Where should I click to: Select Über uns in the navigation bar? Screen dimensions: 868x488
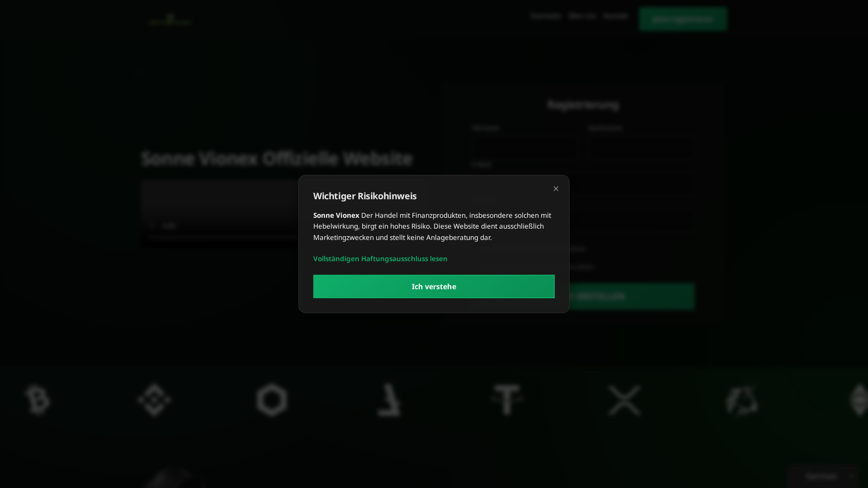pyautogui.click(x=582, y=16)
